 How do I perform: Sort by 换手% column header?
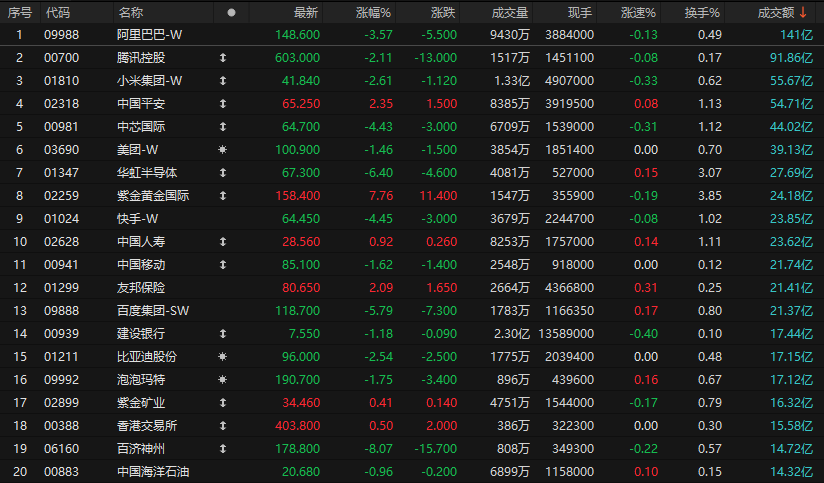tap(702, 13)
